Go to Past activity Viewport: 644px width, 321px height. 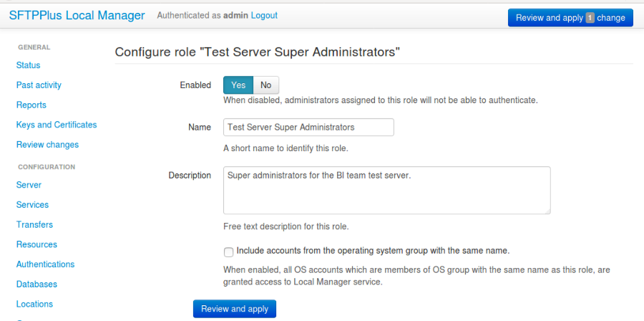[x=39, y=85]
